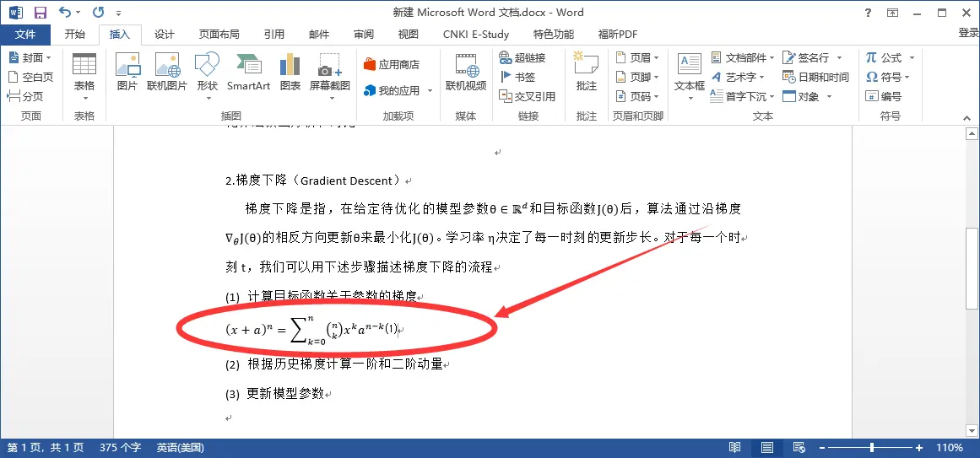
Task: Click the 110% zoom level
Action: coord(950,447)
